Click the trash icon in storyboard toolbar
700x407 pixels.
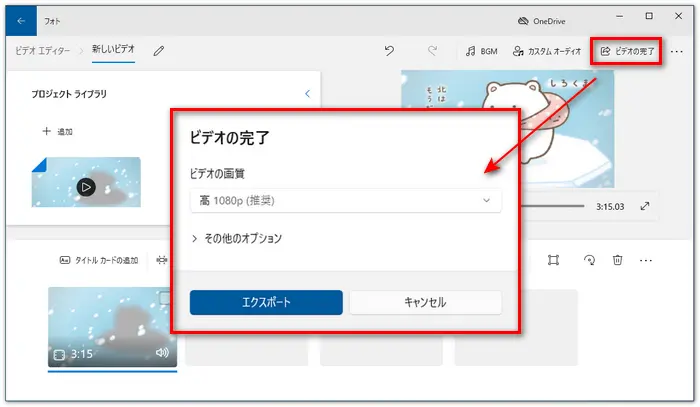point(618,260)
